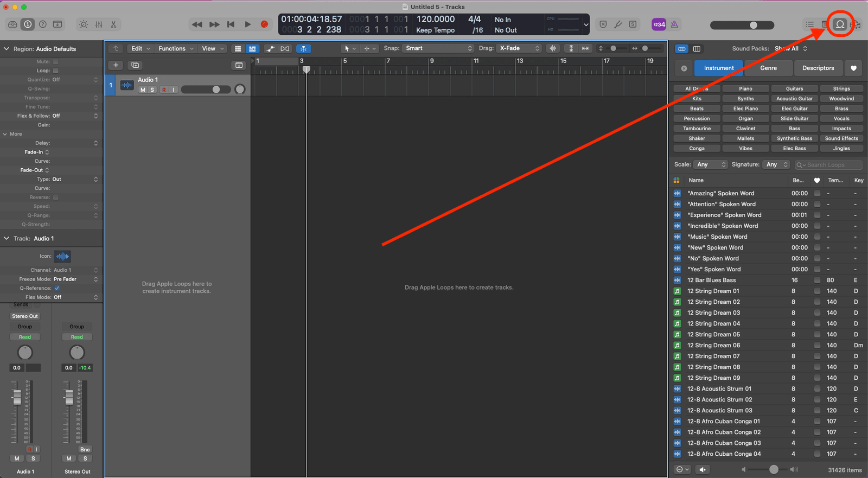Screen dimensions: 868x478
Task: Select the Descriptors tab
Action: pos(818,68)
